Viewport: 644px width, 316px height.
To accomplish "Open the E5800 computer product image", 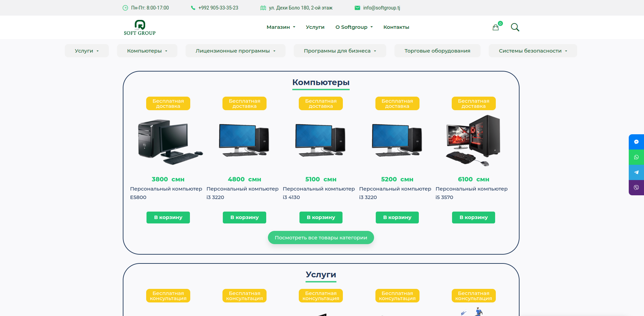I will pyautogui.click(x=170, y=142).
